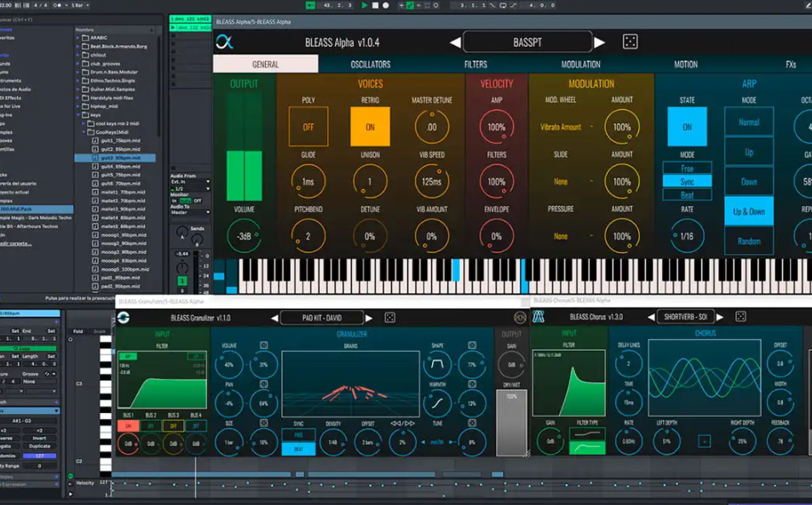
Task: Click the Granulizer DRY/WET 100% slider
Action: (x=511, y=422)
